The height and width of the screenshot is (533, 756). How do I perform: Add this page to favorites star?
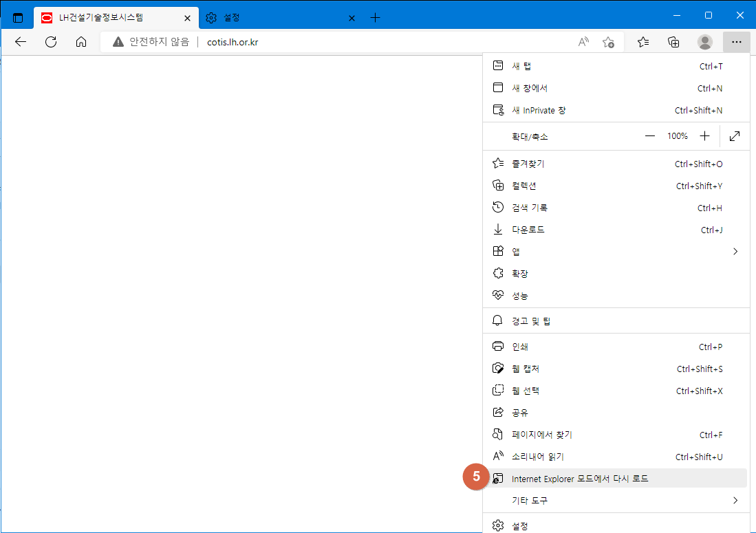[609, 42]
